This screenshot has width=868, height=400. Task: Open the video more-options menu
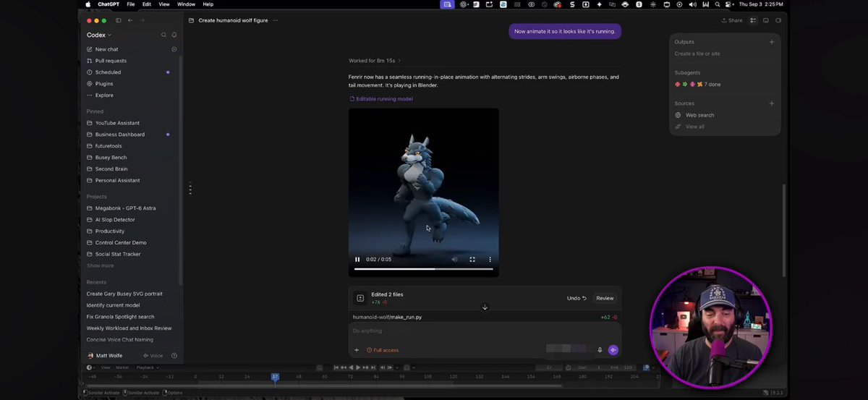(490, 260)
